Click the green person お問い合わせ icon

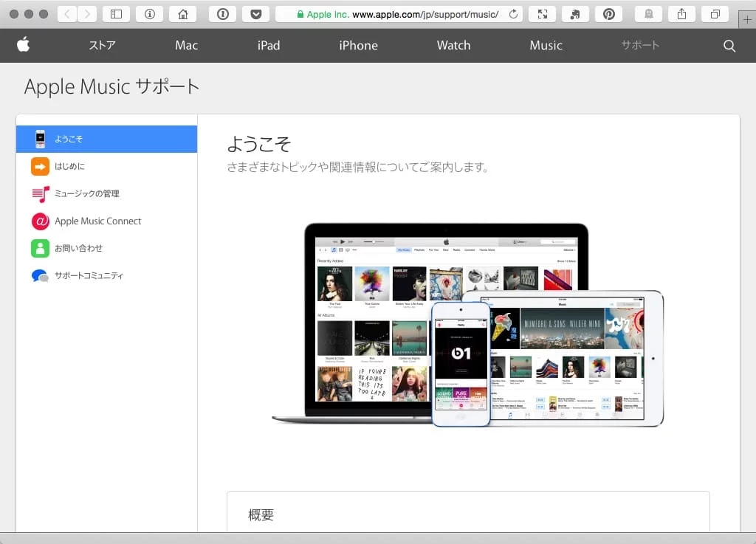[x=40, y=249]
